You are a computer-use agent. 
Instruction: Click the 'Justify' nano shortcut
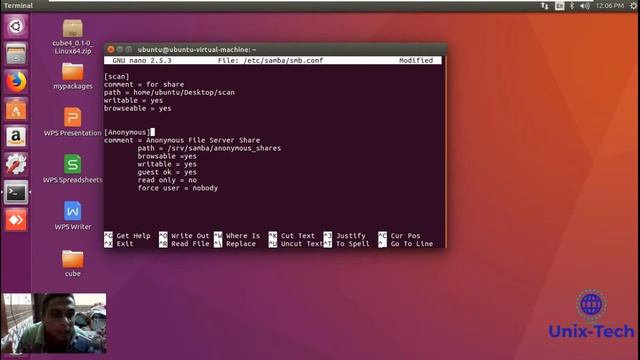[344, 236]
